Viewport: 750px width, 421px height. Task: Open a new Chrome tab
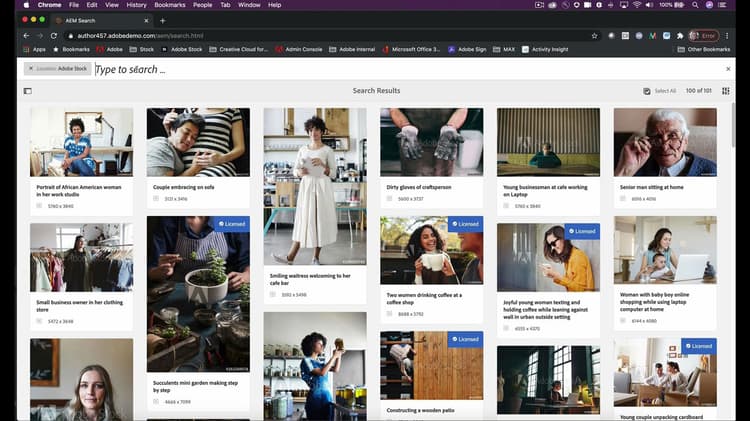pos(163,20)
